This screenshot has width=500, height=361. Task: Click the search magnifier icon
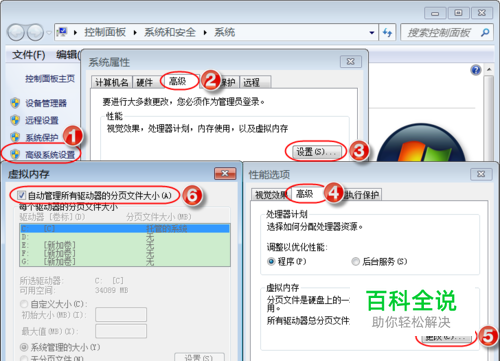coord(485,32)
